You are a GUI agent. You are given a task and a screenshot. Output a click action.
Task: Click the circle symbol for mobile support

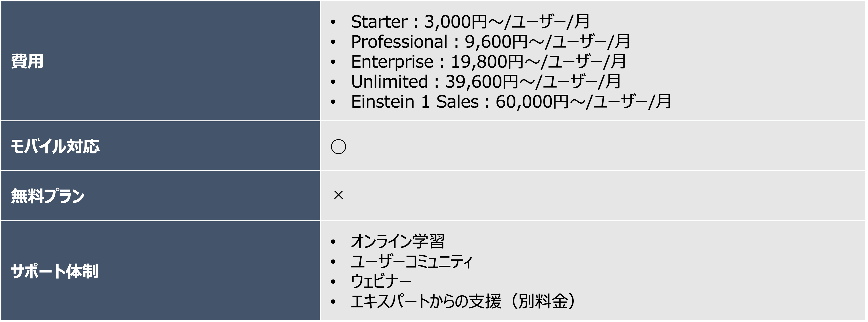[338, 147]
